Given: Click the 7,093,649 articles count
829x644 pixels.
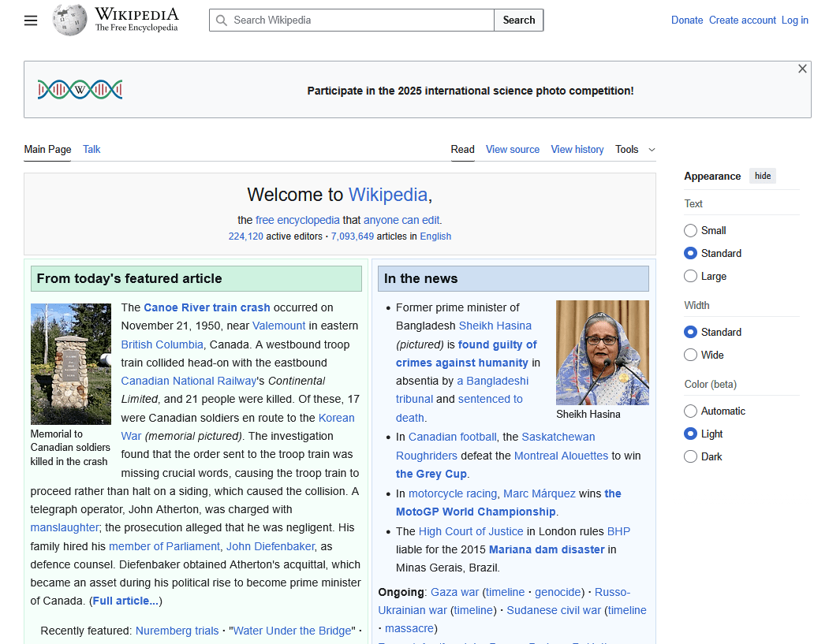Looking at the screenshot, I should (352, 236).
